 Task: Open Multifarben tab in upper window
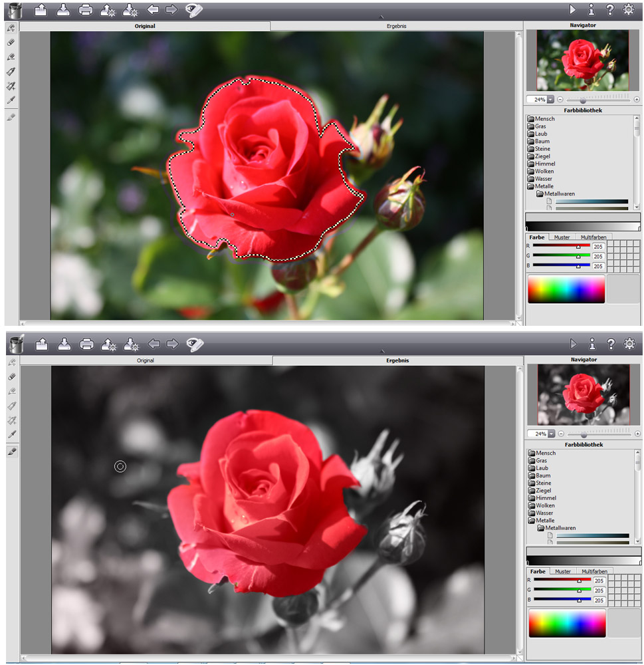(593, 237)
